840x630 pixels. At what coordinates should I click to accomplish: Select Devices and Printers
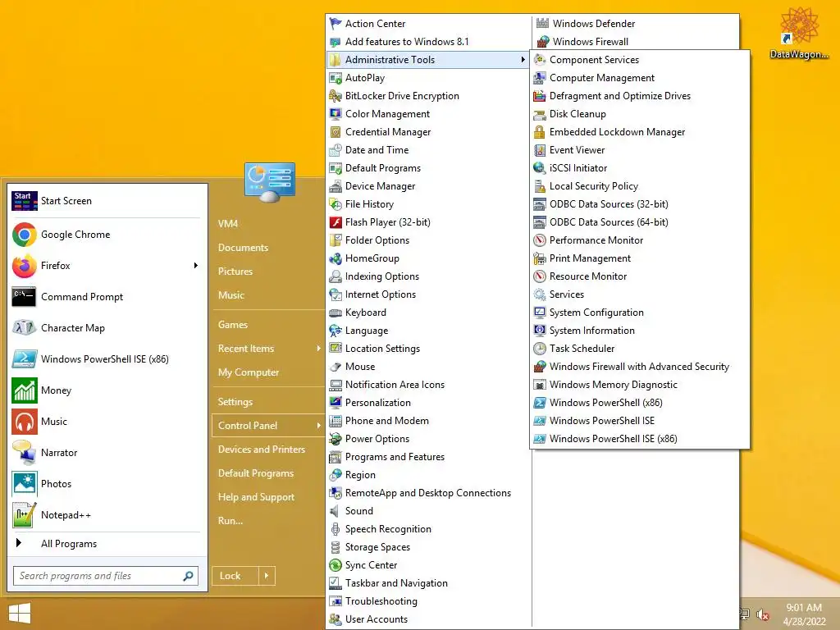point(262,450)
